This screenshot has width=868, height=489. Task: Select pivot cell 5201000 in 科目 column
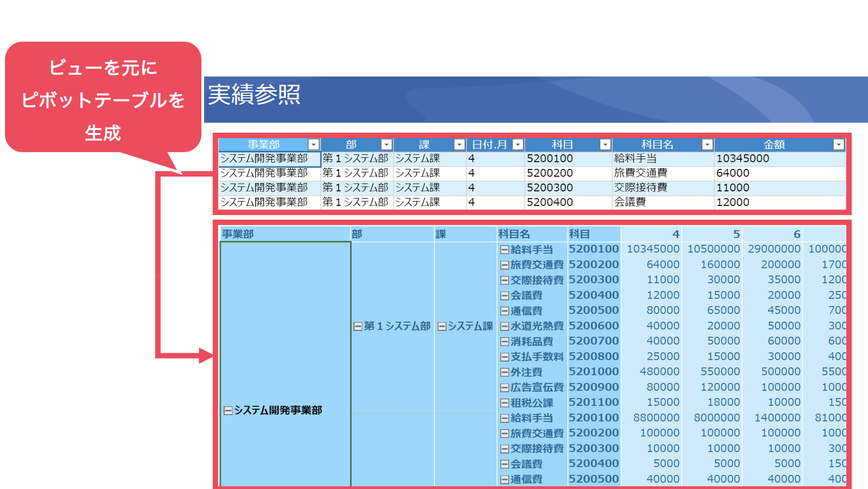[593, 372]
